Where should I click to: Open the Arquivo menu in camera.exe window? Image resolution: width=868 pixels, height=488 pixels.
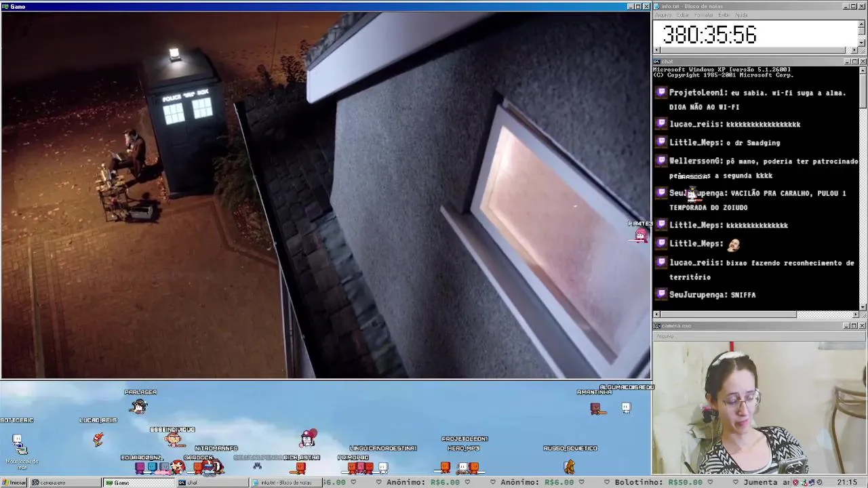665,336
